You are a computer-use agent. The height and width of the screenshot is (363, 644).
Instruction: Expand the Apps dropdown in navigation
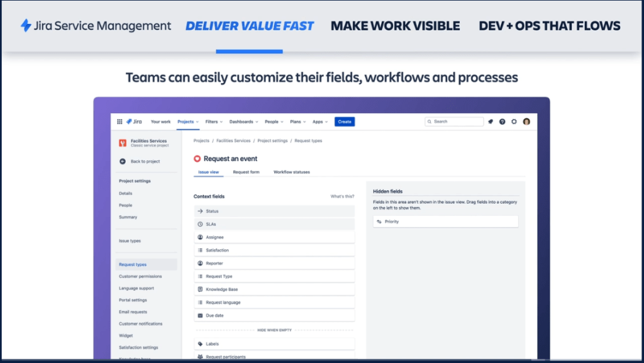click(x=320, y=121)
